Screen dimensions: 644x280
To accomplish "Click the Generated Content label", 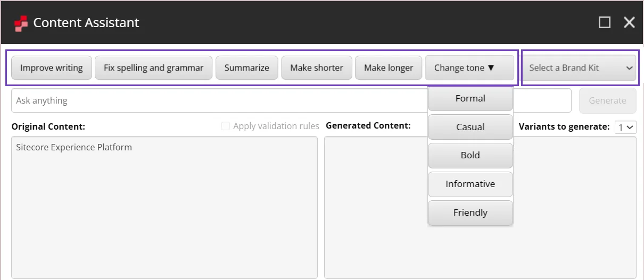I will point(368,126).
